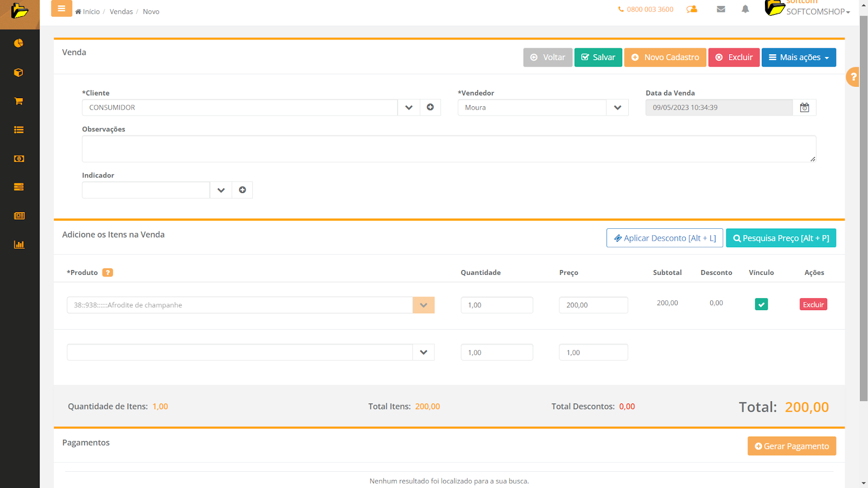Go to Vendas in the breadcrumb
Screen dimensions: 868x488
click(x=121, y=12)
